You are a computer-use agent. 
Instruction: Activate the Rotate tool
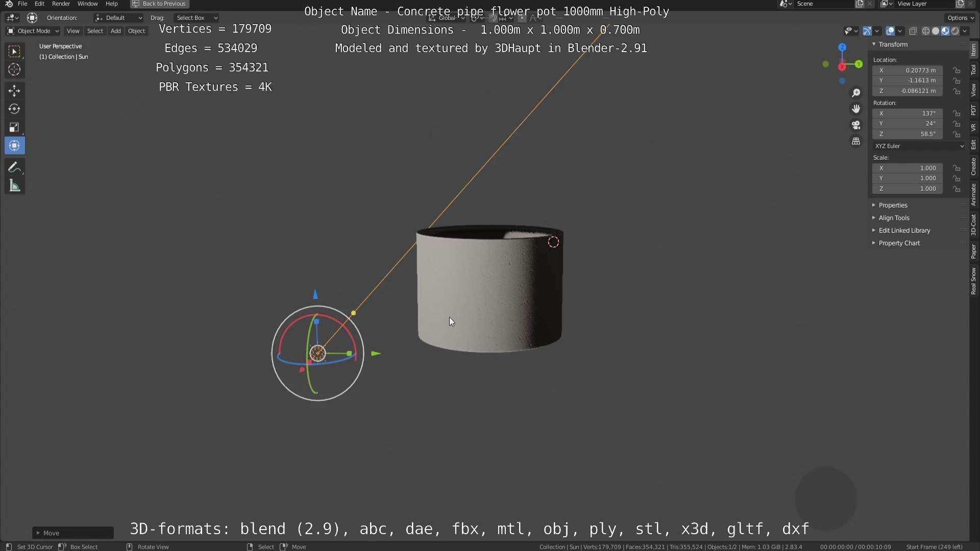point(14,109)
